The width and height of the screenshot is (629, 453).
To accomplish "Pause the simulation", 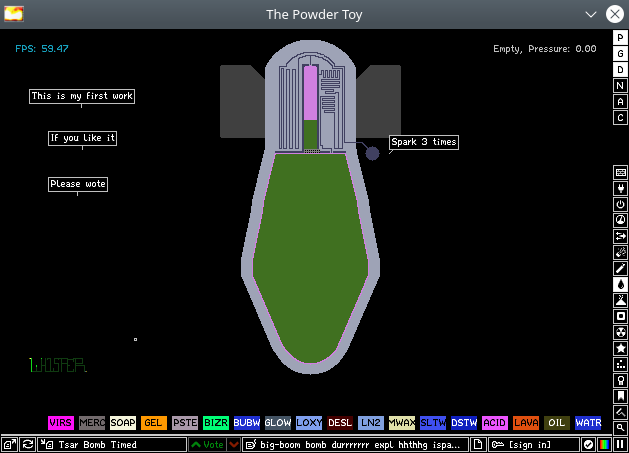I will 620,445.
